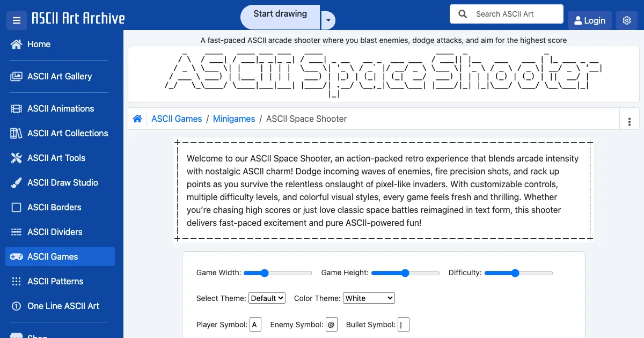This screenshot has height=338, width=644.
Task: Go to ASCII Draw Studio
Action: point(62,182)
